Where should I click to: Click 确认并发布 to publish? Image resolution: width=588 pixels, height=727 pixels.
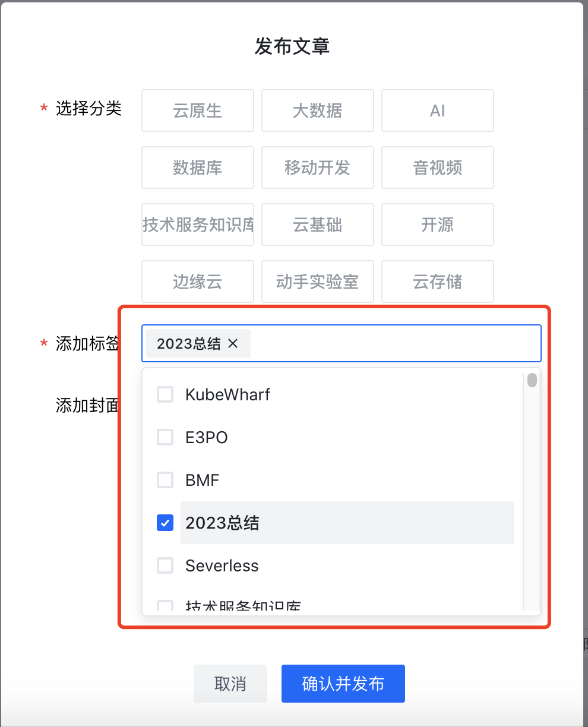pyautogui.click(x=343, y=684)
